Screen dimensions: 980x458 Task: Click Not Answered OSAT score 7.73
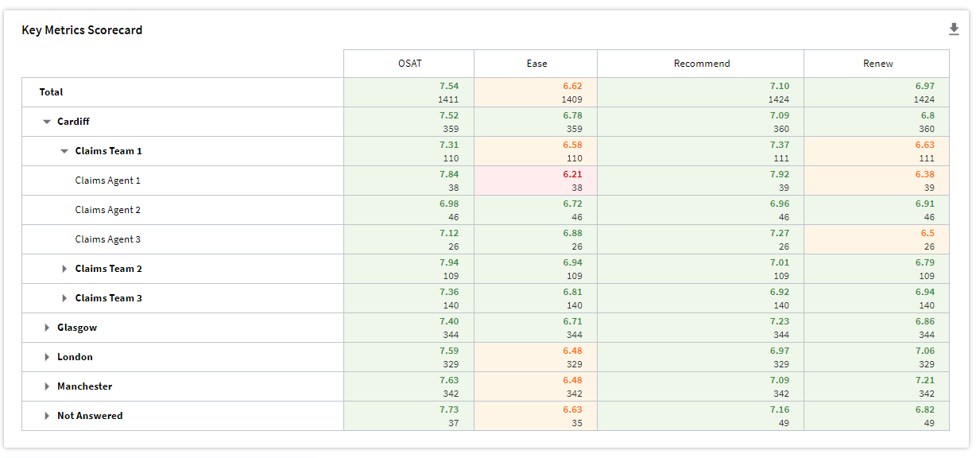coord(449,409)
